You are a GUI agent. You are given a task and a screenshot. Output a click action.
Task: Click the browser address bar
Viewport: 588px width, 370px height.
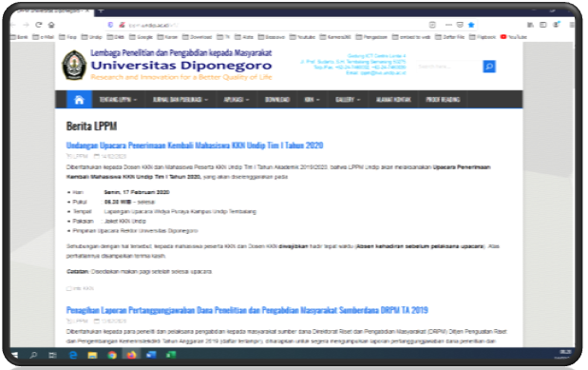tap(266, 25)
